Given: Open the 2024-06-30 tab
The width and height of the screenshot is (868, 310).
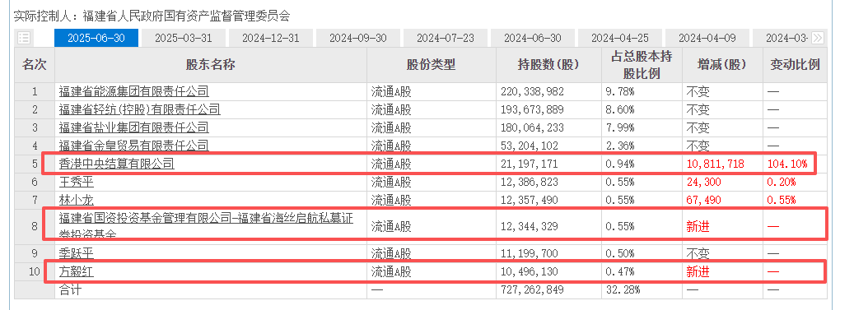Looking at the screenshot, I should point(533,38).
